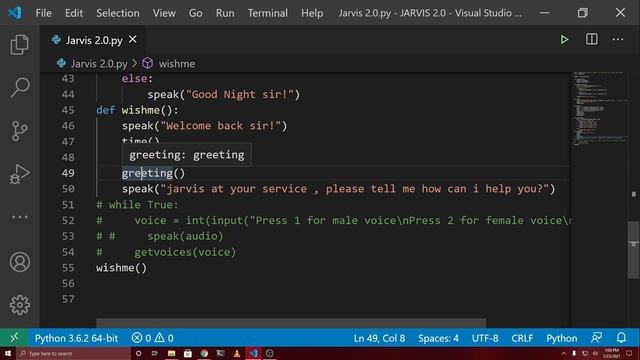The image size is (640, 360).
Task: Open the Run and Debug view
Action: (x=19, y=174)
